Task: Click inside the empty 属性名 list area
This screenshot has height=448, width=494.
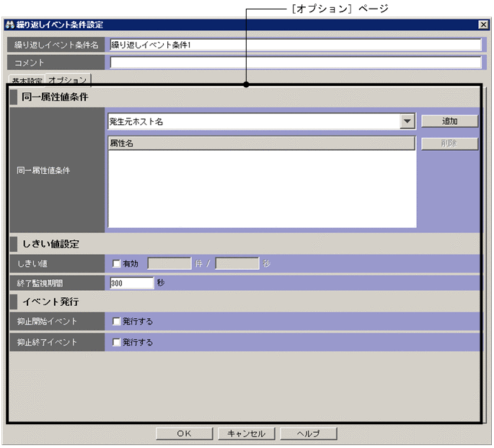Action: 262,188
